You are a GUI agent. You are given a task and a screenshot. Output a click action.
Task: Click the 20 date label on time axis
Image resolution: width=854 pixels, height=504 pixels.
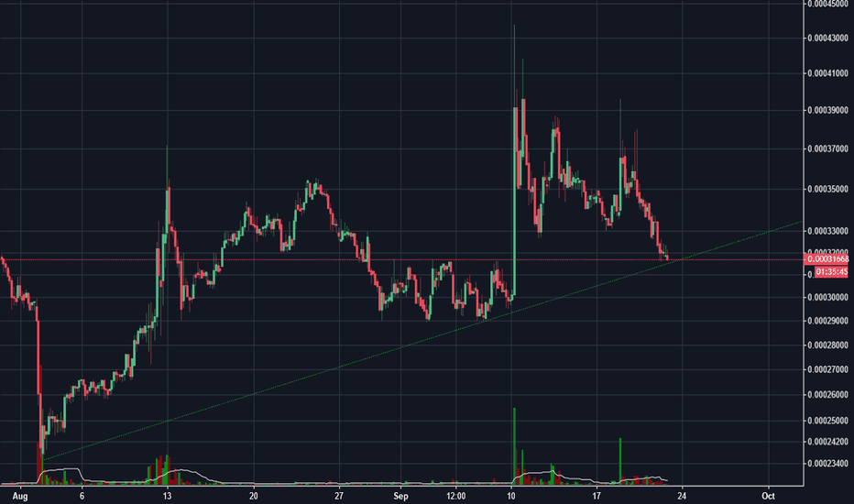(x=253, y=496)
